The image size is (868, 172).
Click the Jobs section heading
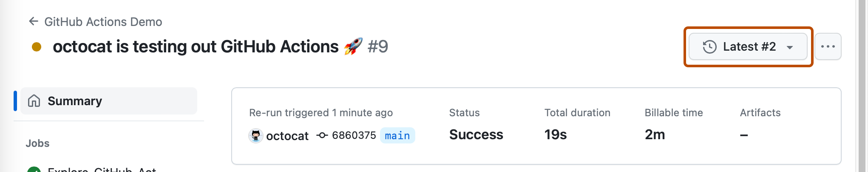click(x=37, y=143)
